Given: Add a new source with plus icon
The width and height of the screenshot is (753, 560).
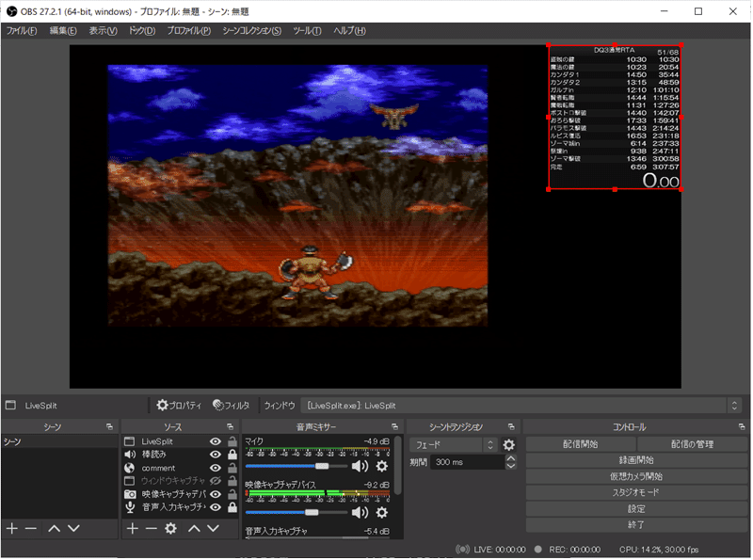Looking at the screenshot, I should click(133, 529).
